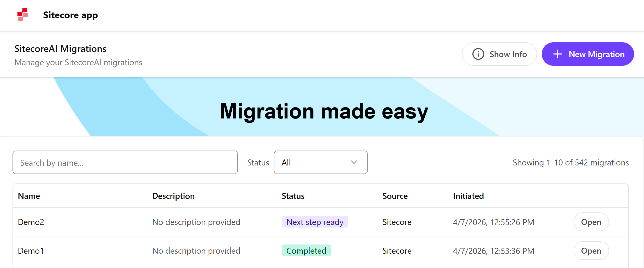Click Sitecore source in Demo2 row
Image resolution: width=644 pixels, height=268 pixels.
[397, 222]
